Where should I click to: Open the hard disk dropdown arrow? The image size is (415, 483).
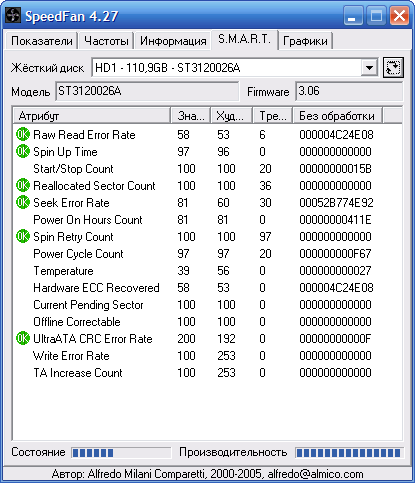tap(369, 68)
